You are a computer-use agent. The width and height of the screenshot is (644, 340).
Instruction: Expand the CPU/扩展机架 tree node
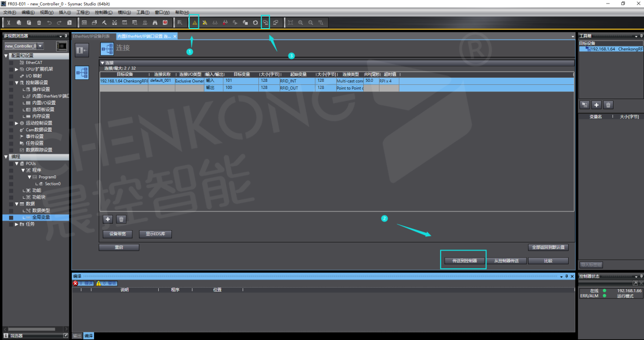point(17,69)
